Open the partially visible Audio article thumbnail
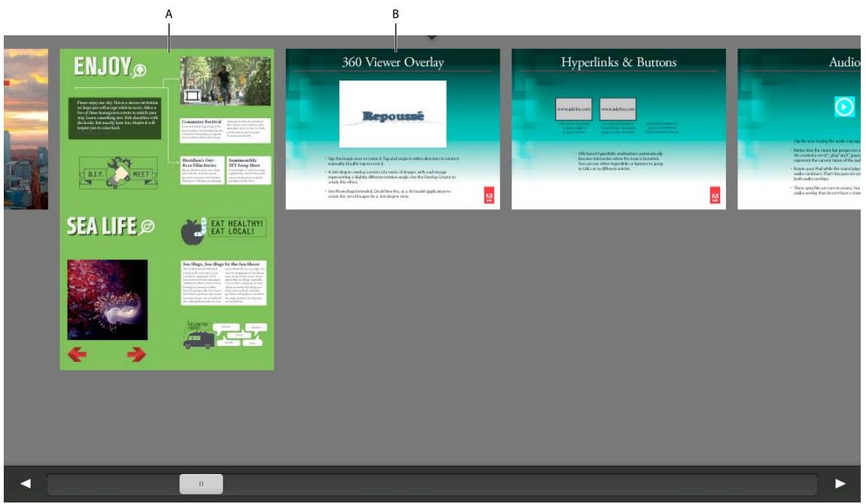The height and width of the screenshot is (504, 866). click(799, 129)
